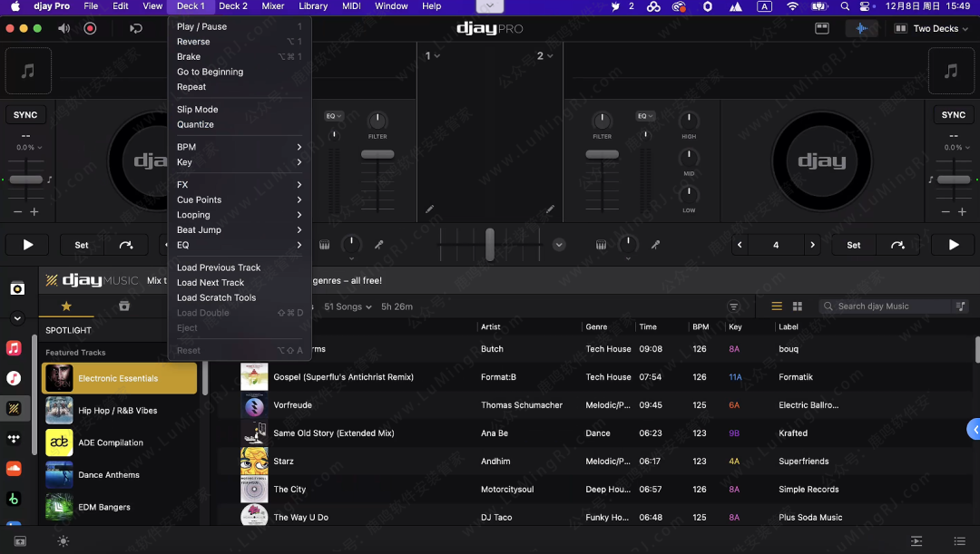Click the track filter icon beside view buttons
The image size is (980, 554).
[734, 306]
